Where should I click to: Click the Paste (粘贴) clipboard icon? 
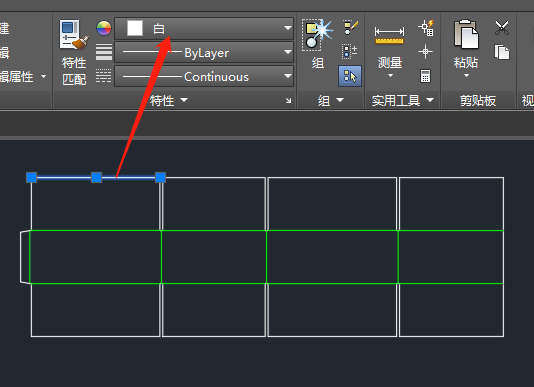[466, 34]
